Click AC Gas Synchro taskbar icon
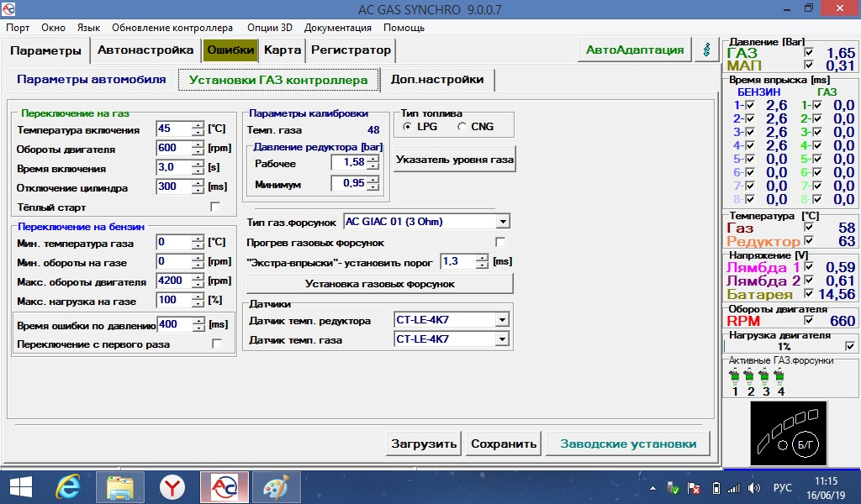The height and width of the screenshot is (504, 861). coord(224,487)
